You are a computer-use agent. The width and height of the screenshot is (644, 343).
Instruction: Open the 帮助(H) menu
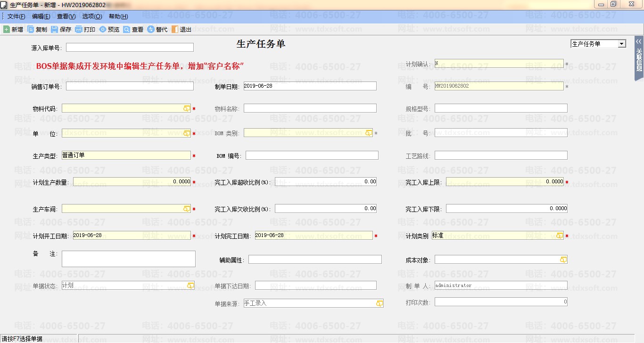(x=118, y=16)
